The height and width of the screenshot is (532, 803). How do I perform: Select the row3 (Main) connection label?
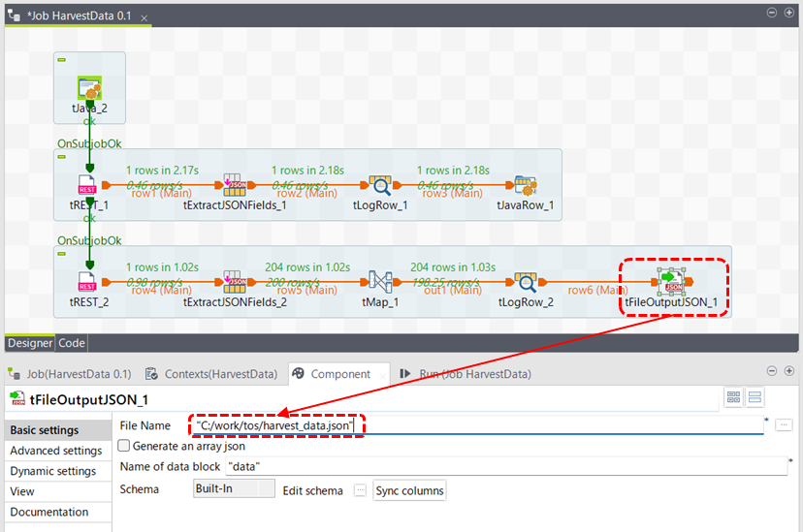point(452,194)
